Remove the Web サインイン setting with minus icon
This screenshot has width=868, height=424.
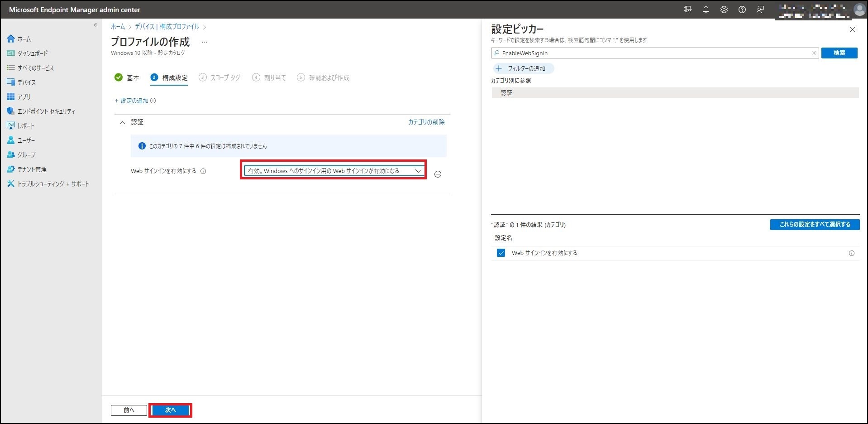point(438,174)
